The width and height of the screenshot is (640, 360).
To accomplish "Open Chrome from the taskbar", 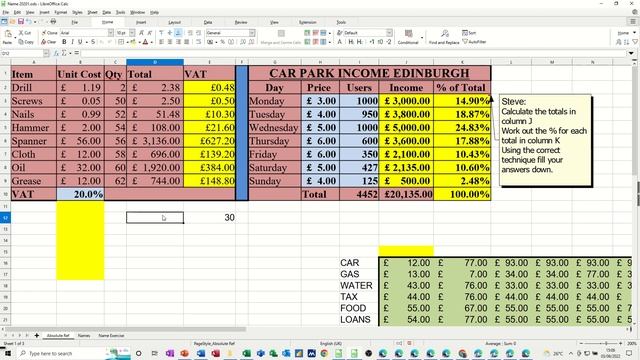I will (x=324, y=353).
